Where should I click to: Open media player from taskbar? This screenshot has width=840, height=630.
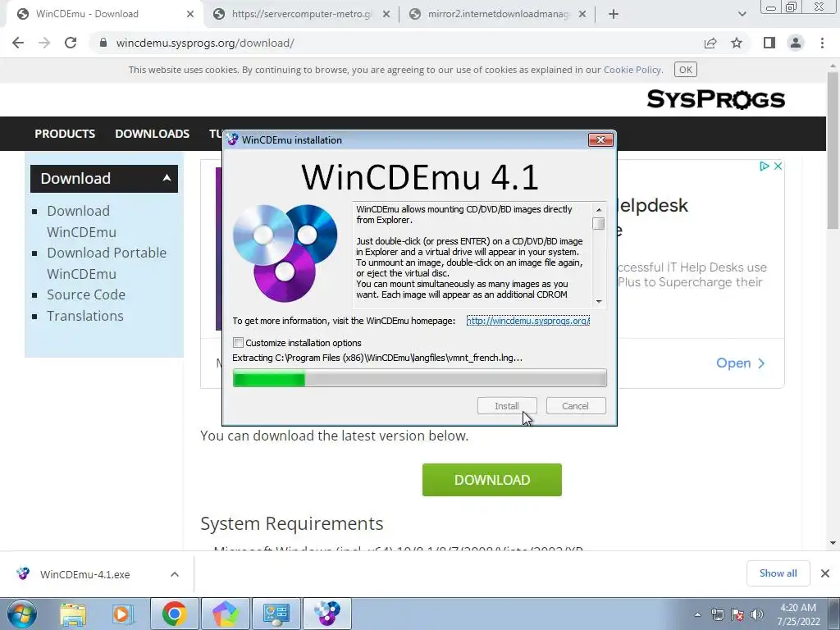click(x=121, y=614)
